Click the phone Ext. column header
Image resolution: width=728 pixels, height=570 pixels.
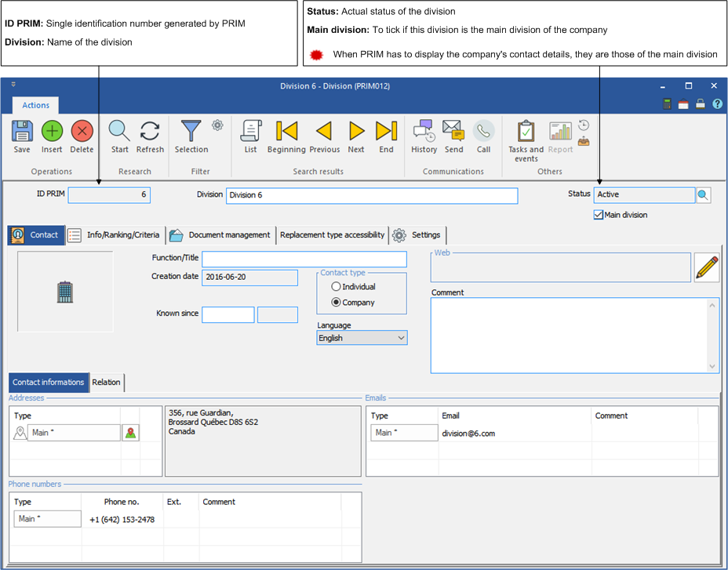pyautogui.click(x=174, y=503)
